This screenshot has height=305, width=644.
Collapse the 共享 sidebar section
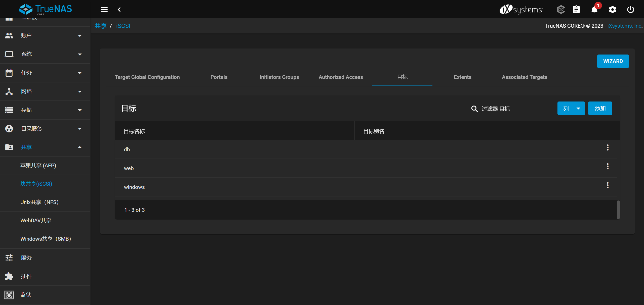[x=45, y=147]
